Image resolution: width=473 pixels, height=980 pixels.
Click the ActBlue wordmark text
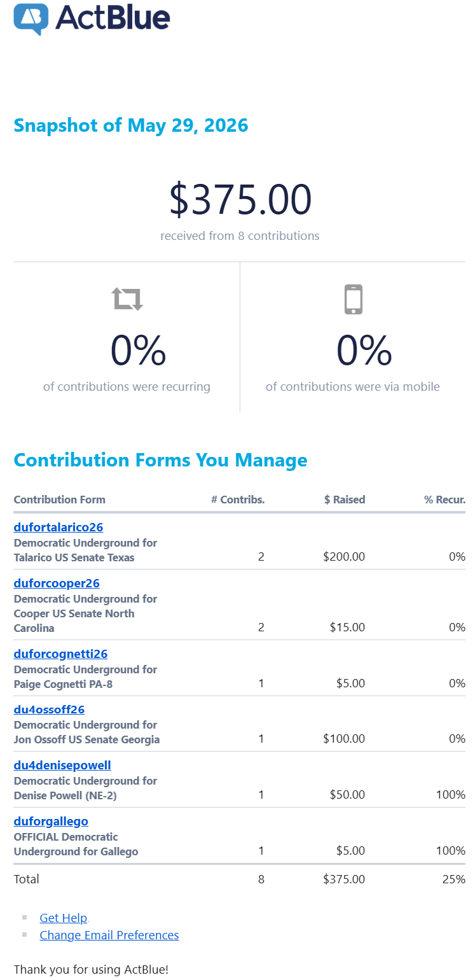[x=113, y=17]
